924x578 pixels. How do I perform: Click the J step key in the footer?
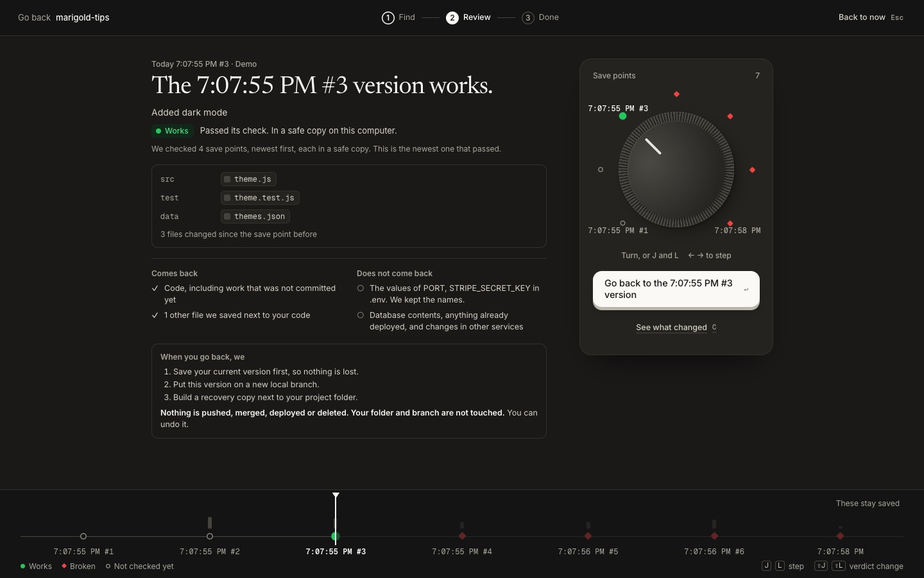pos(766,566)
